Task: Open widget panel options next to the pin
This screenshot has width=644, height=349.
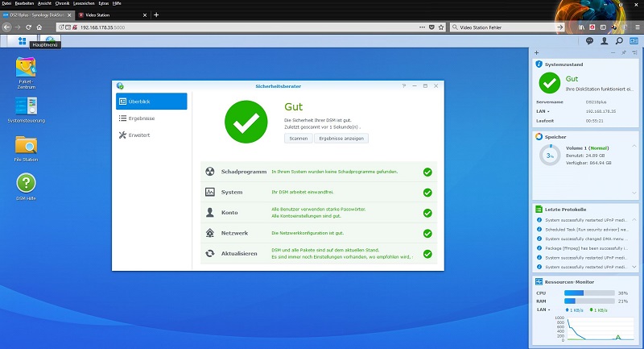Action: pyautogui.click(x=634, y=52)
